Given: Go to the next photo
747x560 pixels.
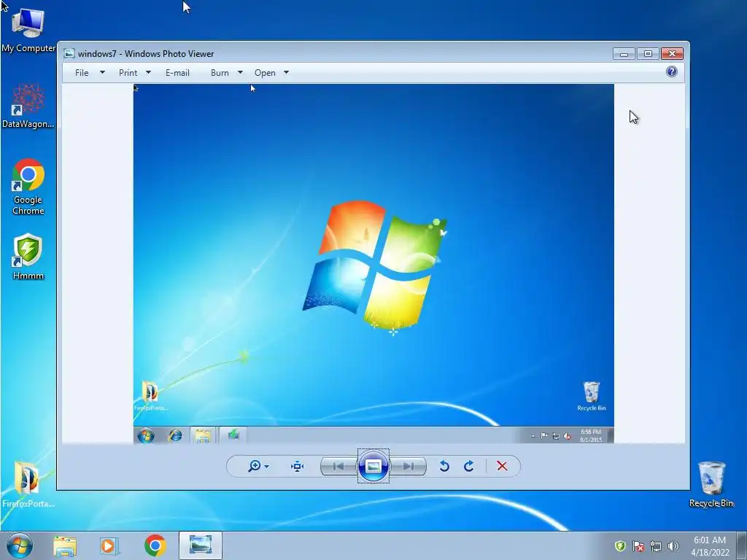Looking at the screenshot, I should (x=409, y=466).
